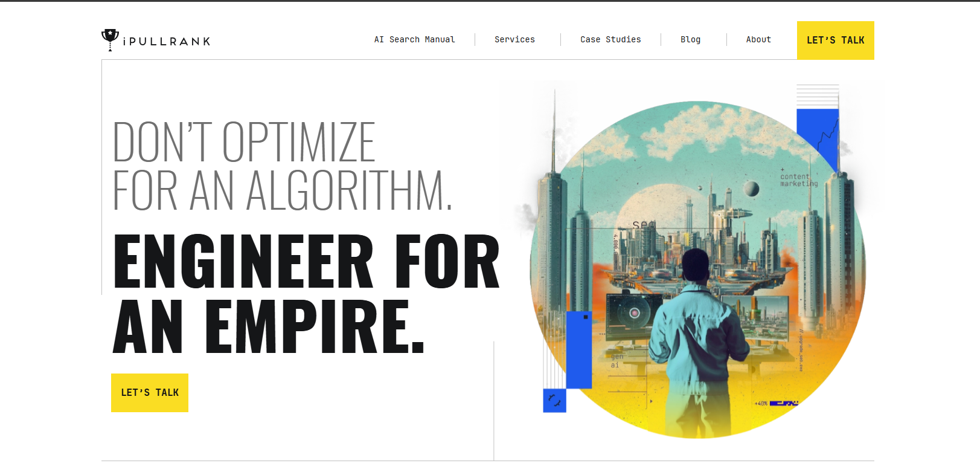The width and height of the screenshot is (980, 469).
Task: Click the hero LET'S TALK button under the headline
Action: (150, 393)
